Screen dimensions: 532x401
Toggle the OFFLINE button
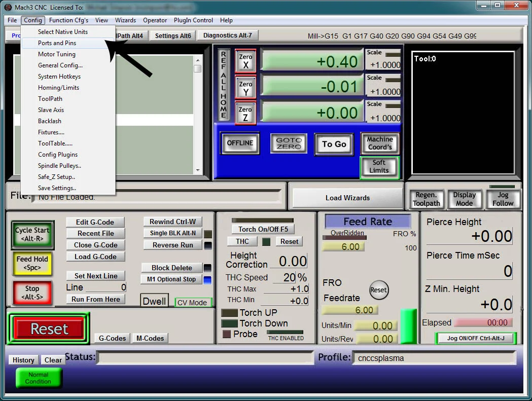pyautogui.click(x=240, y=143)
